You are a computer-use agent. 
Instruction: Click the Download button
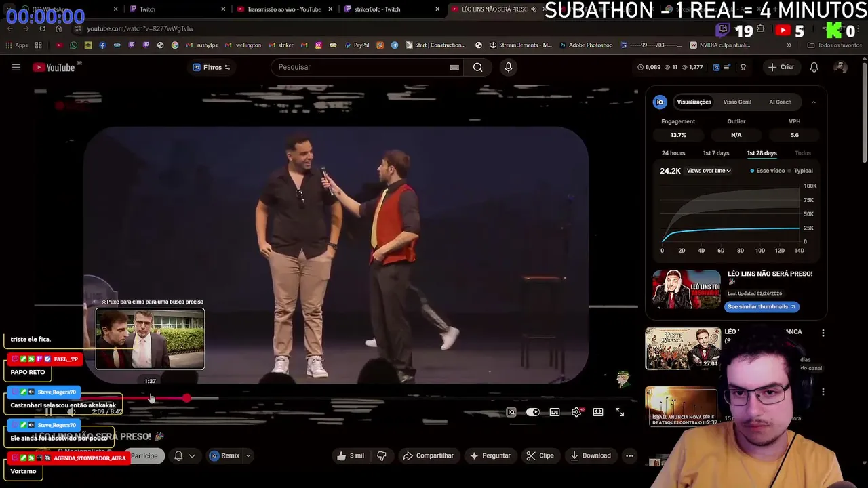[590, 456]
